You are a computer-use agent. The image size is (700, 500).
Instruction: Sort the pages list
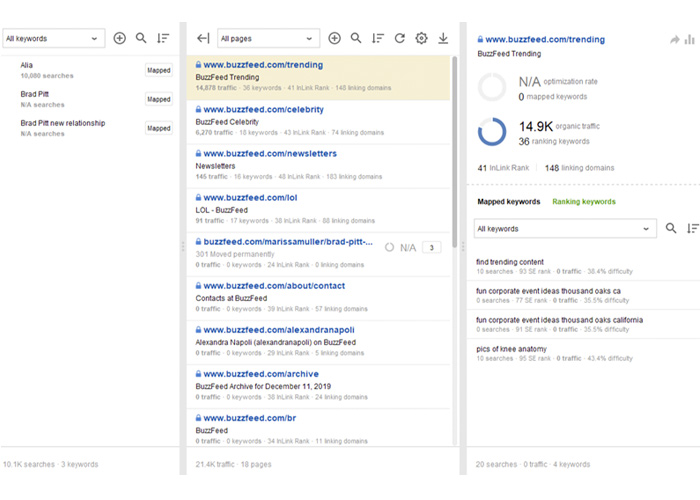click(x=378, y=38)
